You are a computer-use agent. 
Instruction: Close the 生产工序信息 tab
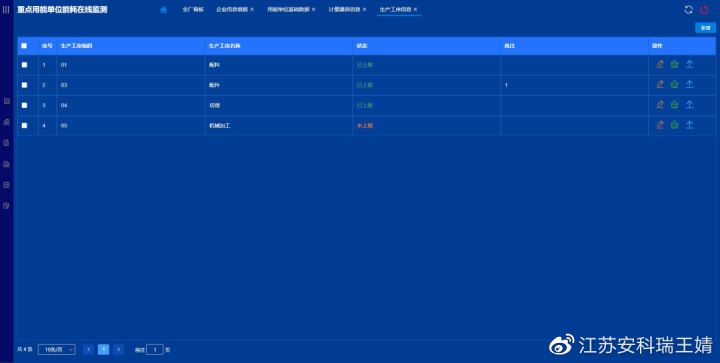pyautogui.click(x=415, y=10)
